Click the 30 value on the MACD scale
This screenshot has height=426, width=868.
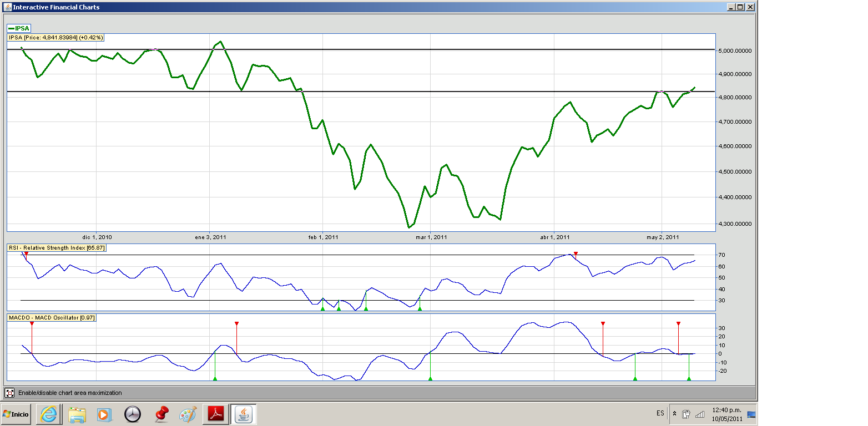pos(722,328)
